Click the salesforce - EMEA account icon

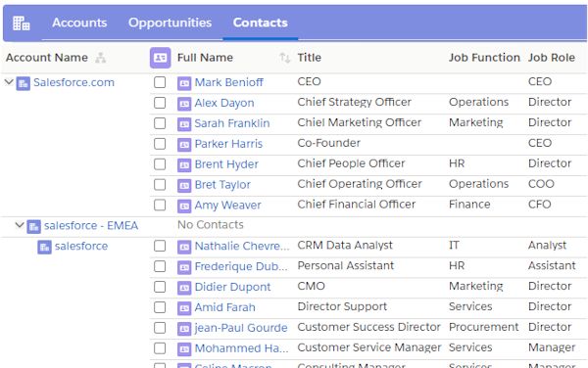tap(33, 226)
